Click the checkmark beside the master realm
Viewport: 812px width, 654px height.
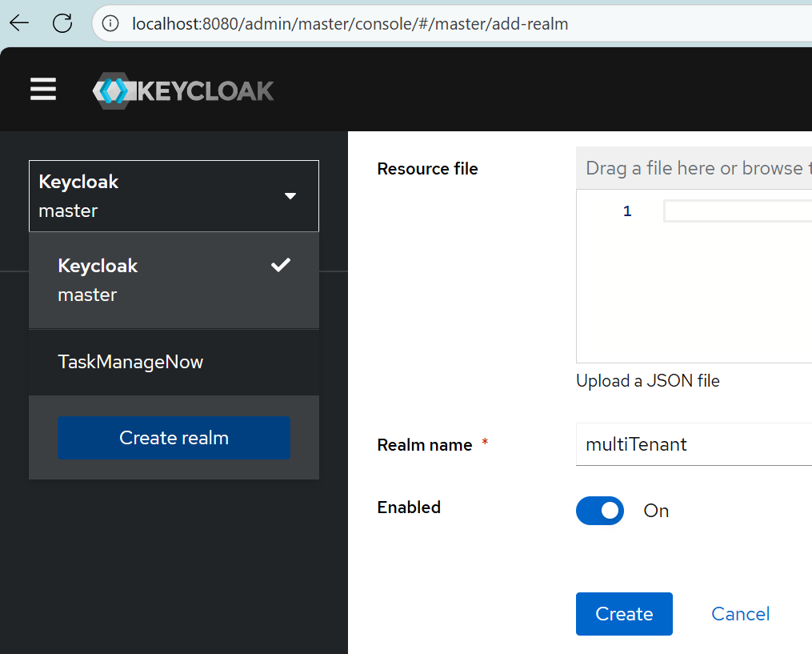coord(280,266)
